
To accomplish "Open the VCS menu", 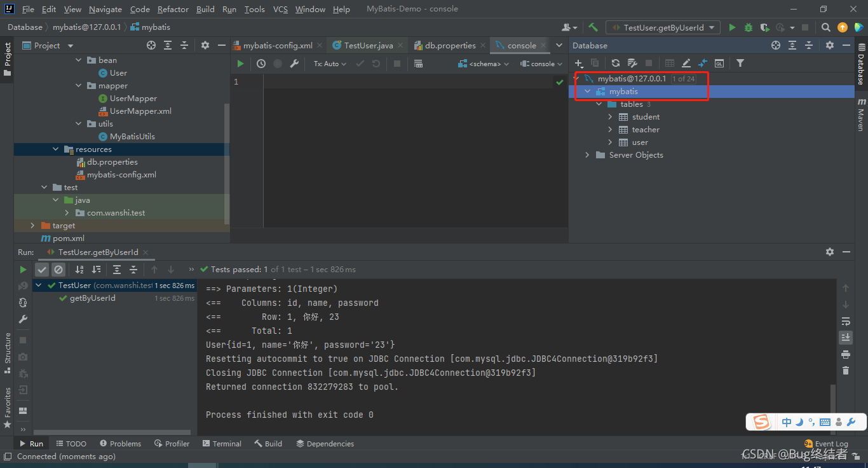I will (280, 9).
